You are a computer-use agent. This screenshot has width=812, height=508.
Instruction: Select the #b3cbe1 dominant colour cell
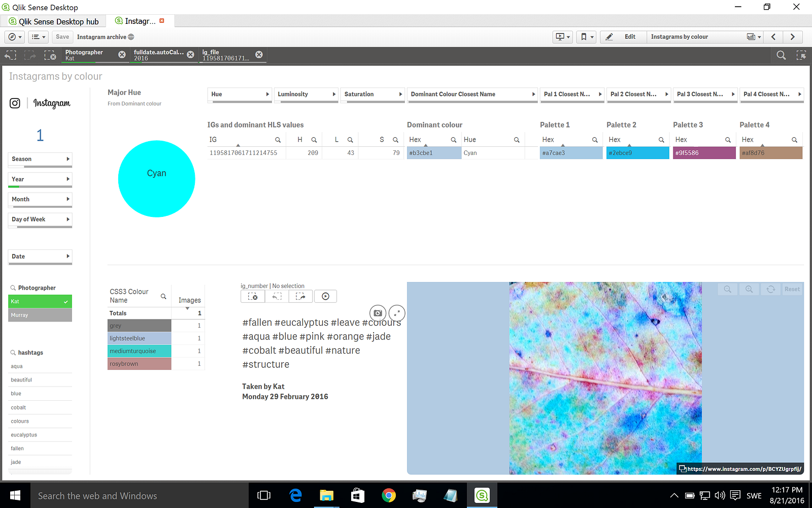[434, 153]
